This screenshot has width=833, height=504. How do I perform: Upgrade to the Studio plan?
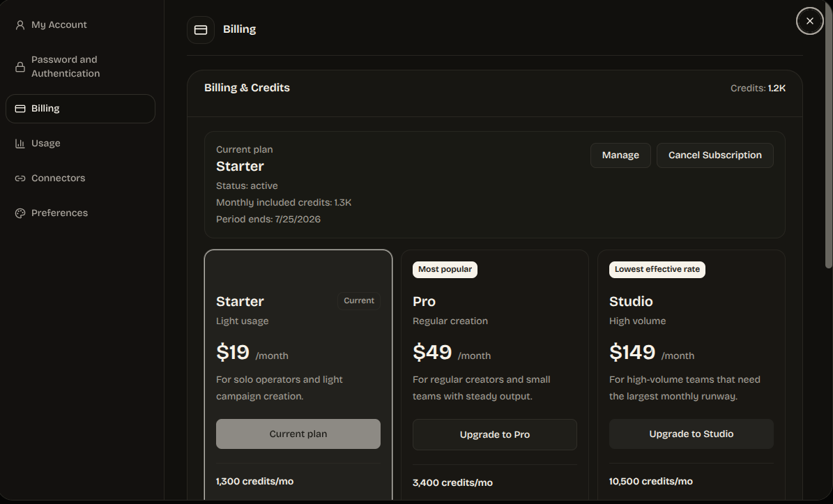[x=691, y=434]
